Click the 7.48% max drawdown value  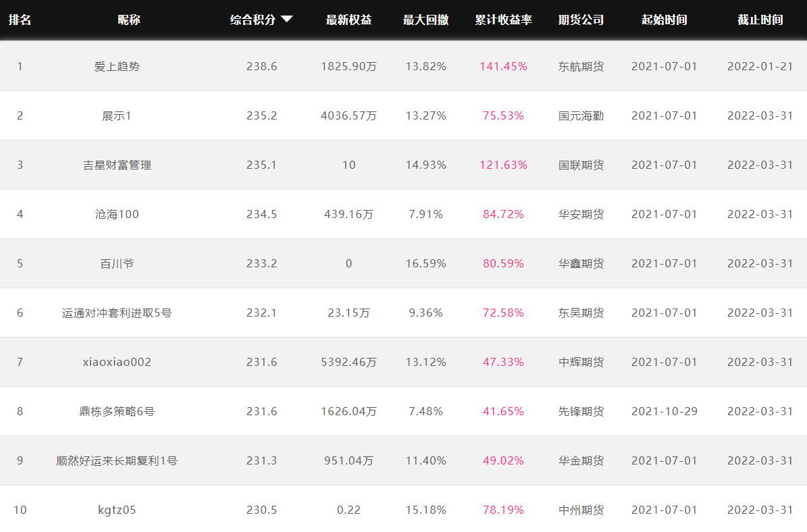pyautogui.click(x=425, y=411)
